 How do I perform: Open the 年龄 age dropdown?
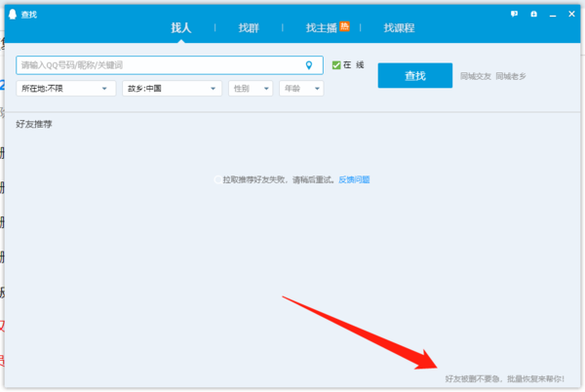coord(301,89)
